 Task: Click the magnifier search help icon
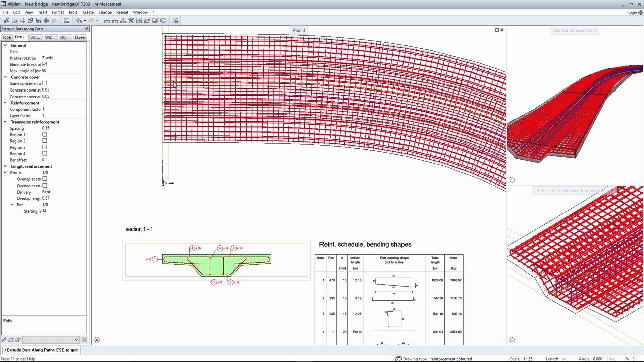(175, 21)
